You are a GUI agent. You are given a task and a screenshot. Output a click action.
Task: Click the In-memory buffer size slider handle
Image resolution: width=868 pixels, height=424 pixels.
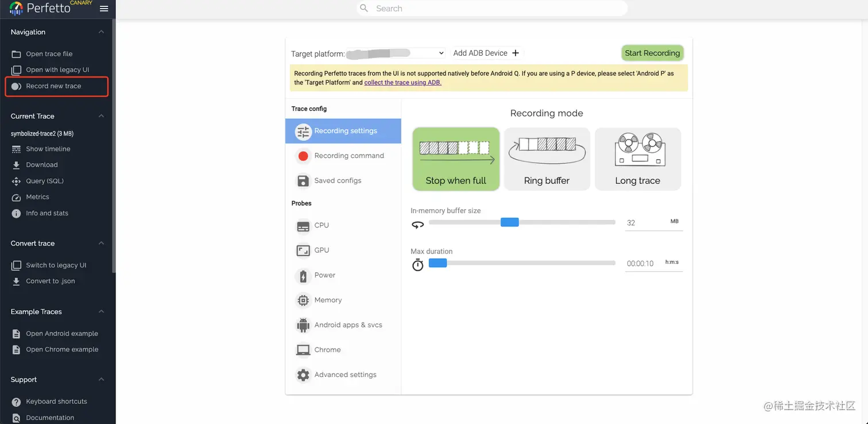[x=509, y=222]
